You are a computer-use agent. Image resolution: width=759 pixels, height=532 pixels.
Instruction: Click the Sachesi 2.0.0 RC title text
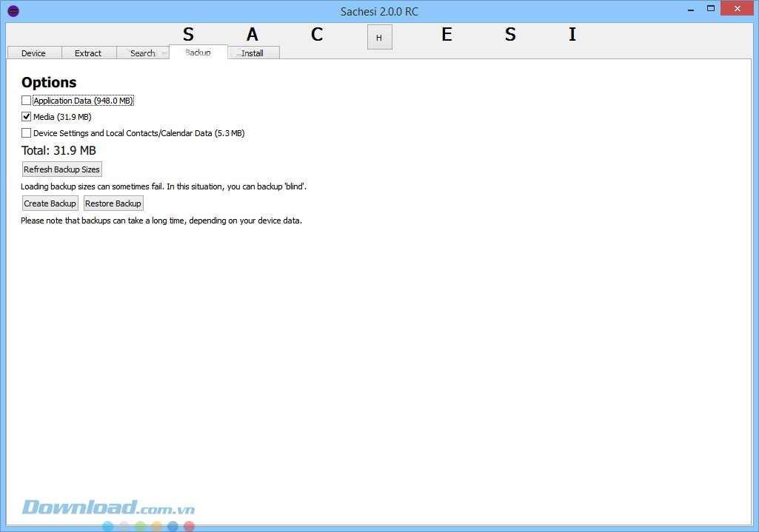(379, 11)
